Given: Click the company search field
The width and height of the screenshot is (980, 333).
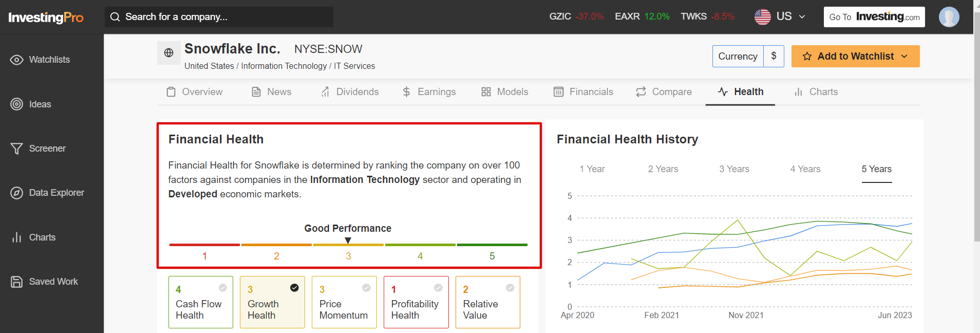Looking at the screenshot, I should pos(219,17).
